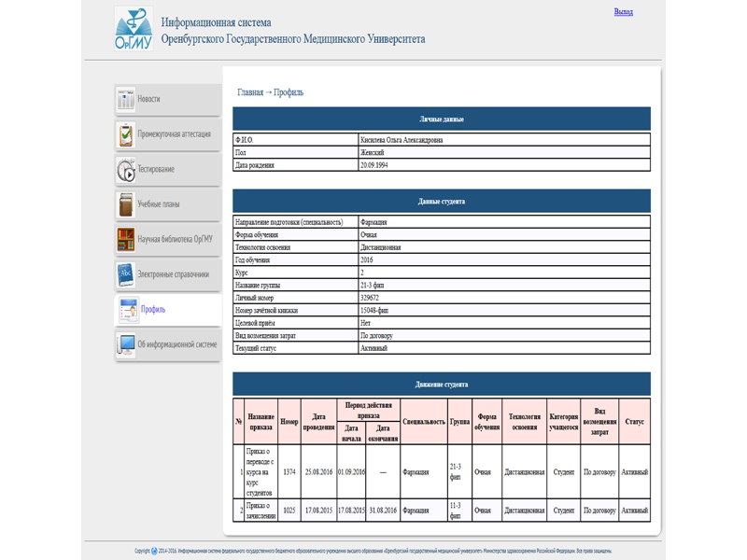Click the Категория учащегося column header
The image size is (747, 560).
click(x=564, y=422)
